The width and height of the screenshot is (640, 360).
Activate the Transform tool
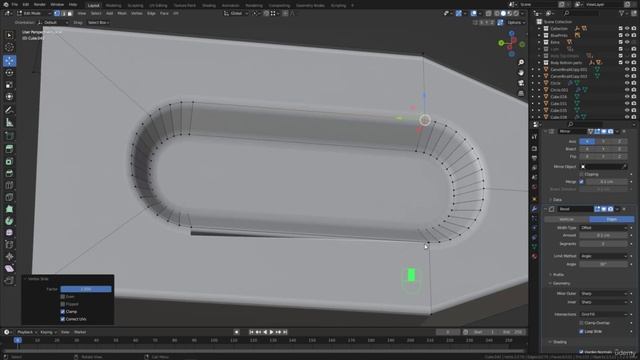click(x=9, y=97)
